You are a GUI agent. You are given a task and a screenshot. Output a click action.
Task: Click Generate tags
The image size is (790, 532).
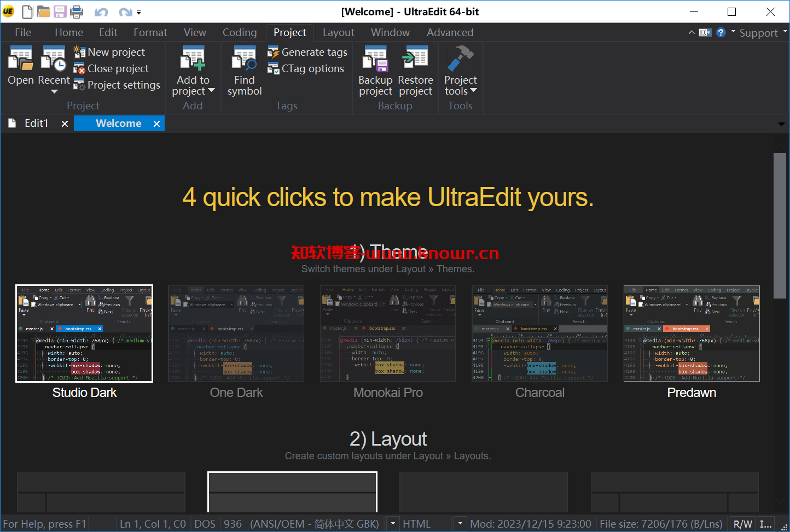pyautogui.click(x=307, y=52)
